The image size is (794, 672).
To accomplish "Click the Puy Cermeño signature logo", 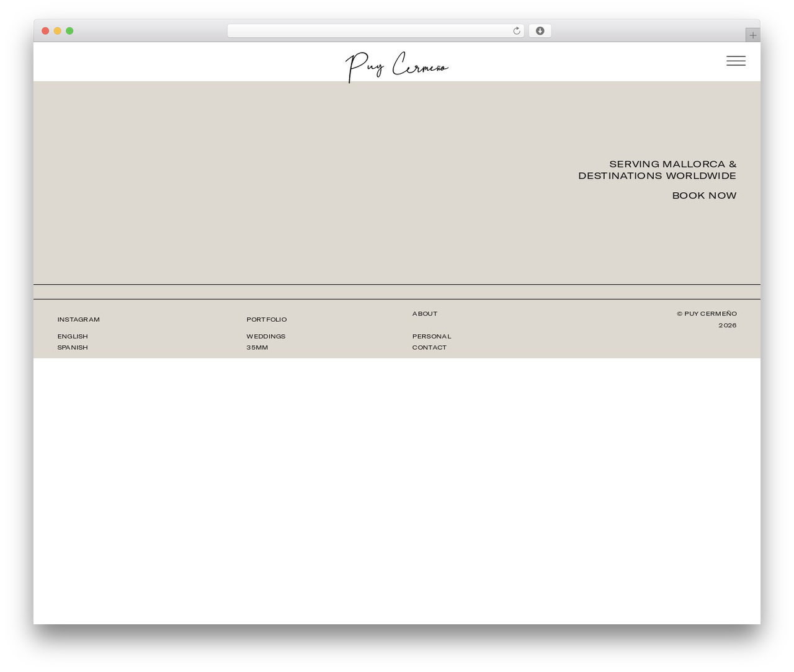I will click(397, 67).
